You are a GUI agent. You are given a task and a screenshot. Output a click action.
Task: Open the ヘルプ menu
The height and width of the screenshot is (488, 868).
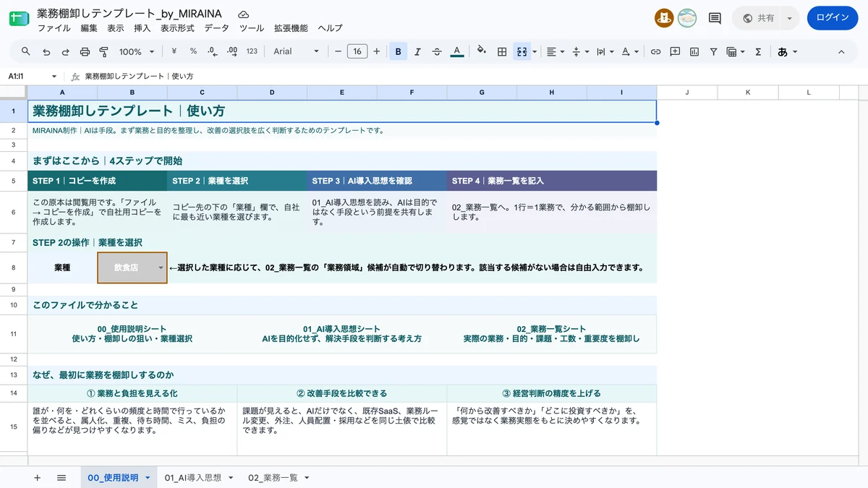tap(330, 28)
